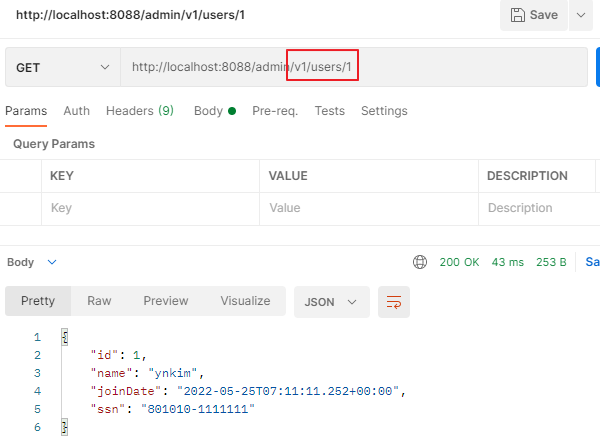Viewport: 600px width, 442px height.
Task: Switch to the Params tab
Action: click(x=26, y=111)
